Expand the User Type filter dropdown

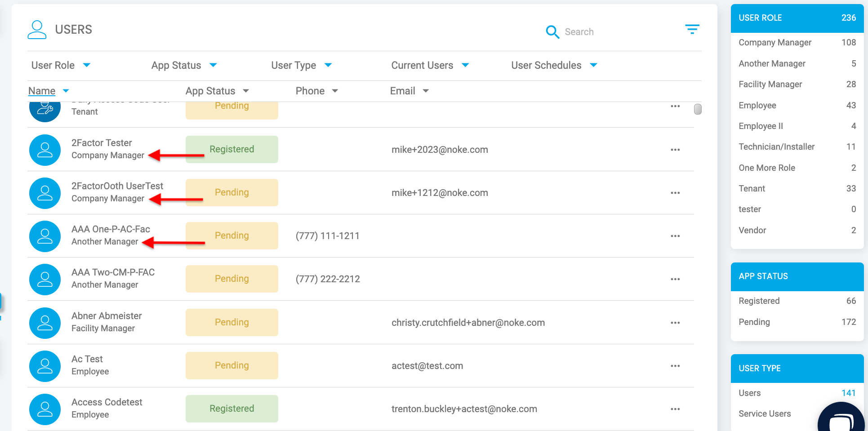tap(301, 65)
